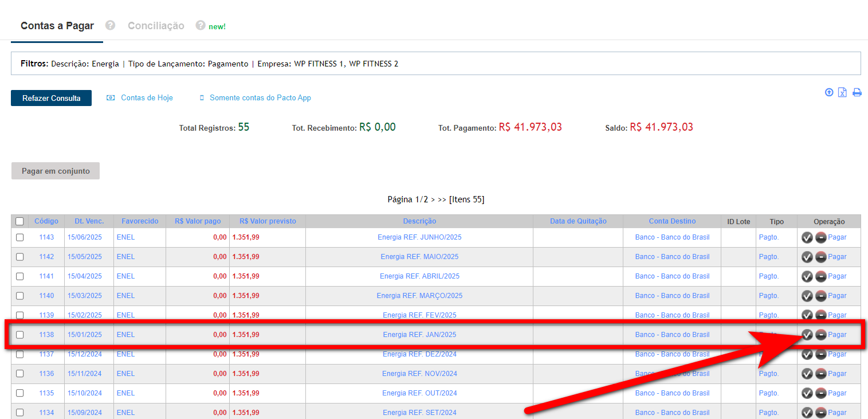Switch to the Conciliação tab
Viewport: 868px width, 419px height.
coord(156,26)
